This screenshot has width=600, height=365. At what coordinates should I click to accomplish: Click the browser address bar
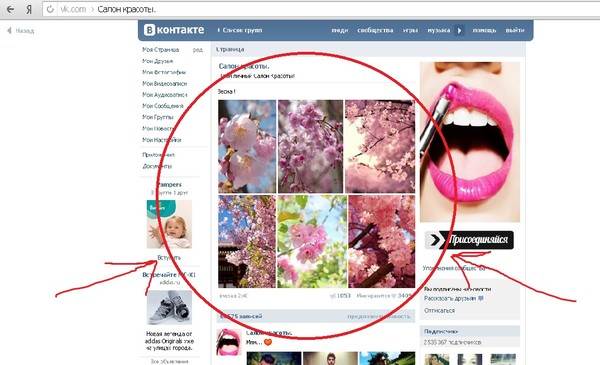tap(321, 10)
